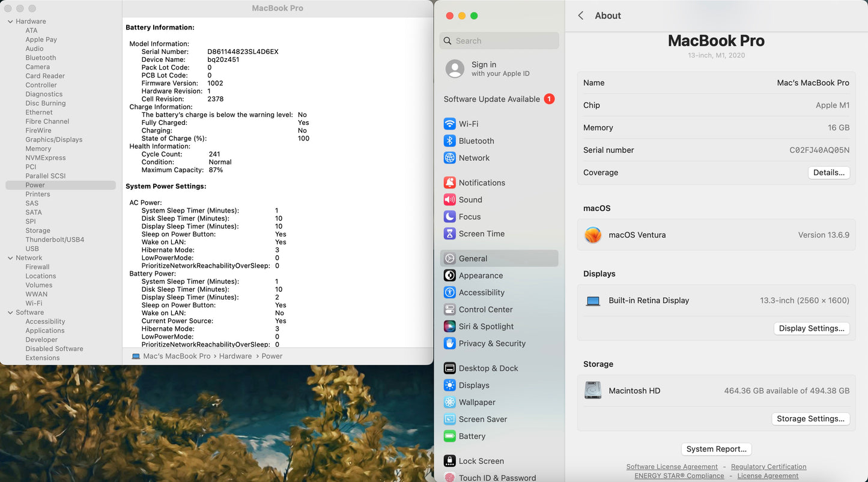Click the Bluetooth icon in System Settings
The image size is (868, 482).
pos(449,141)
